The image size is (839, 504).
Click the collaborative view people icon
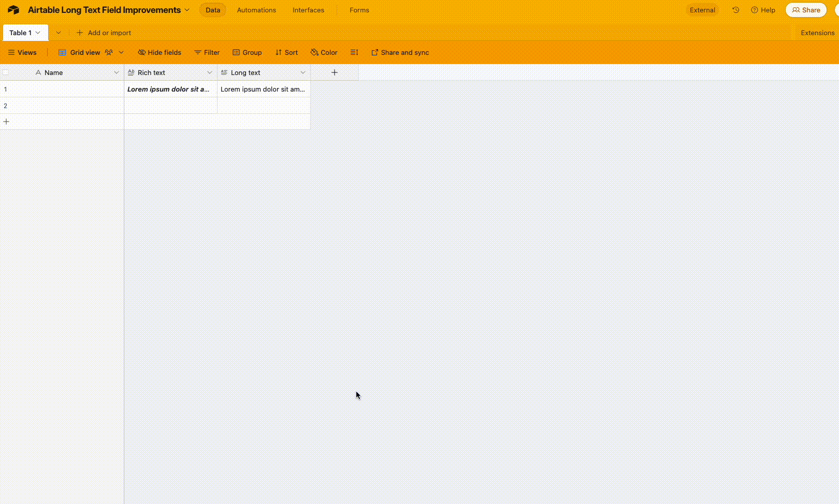click(x=109, y=52)
